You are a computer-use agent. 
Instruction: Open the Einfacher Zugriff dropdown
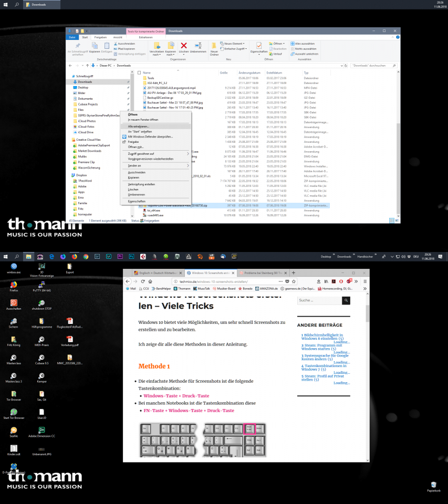click(x=234, y=49)
